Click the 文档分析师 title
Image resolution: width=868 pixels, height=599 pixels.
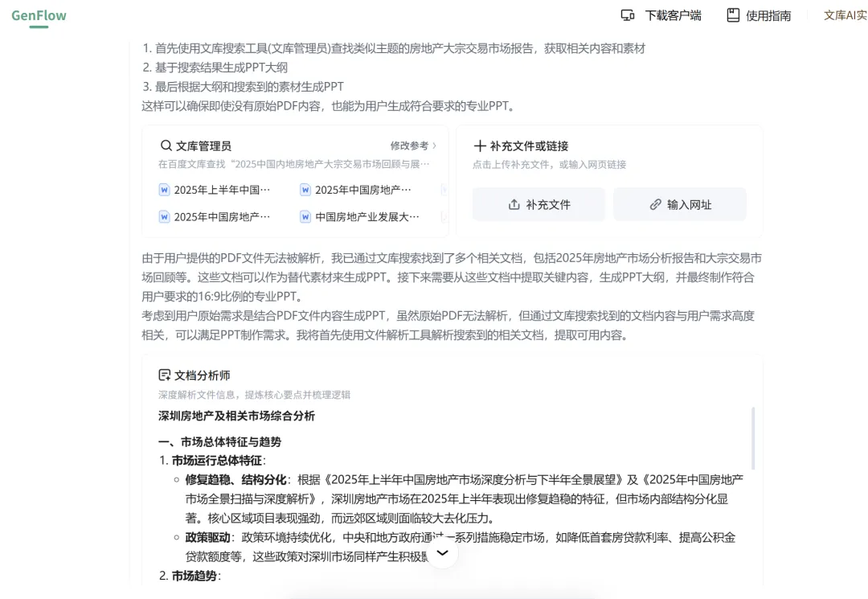[x=202, y=375]
